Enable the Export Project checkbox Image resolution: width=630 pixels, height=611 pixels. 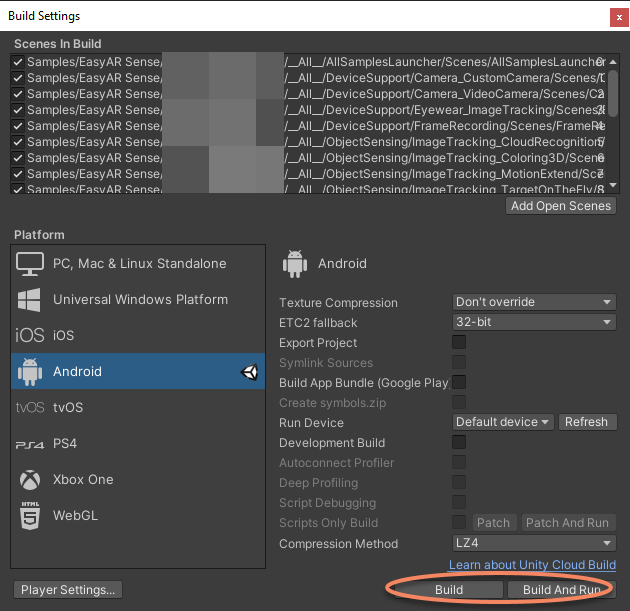[459, 343]
